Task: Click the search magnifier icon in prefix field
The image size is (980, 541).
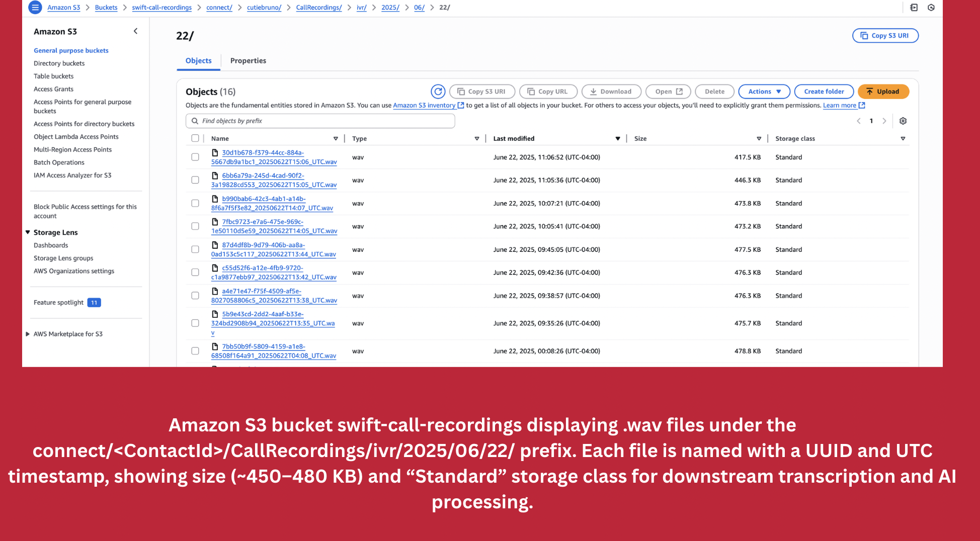Action: tap(195, 121)
